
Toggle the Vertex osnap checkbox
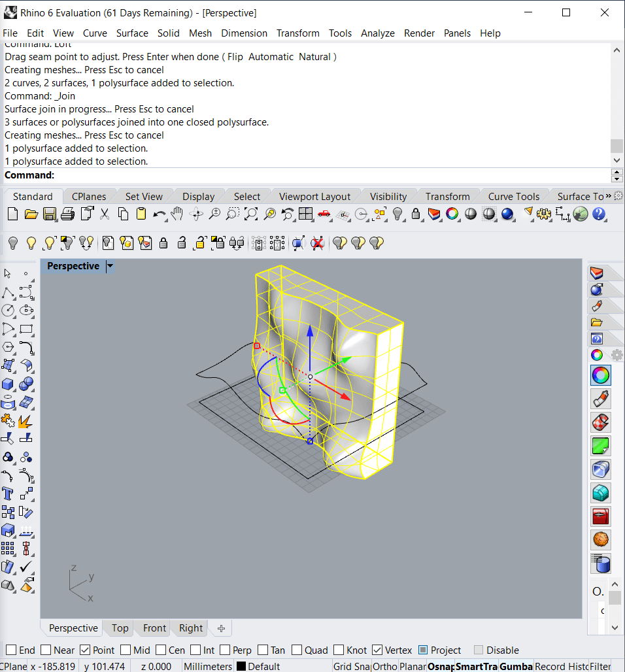click(x=377, y=650)
